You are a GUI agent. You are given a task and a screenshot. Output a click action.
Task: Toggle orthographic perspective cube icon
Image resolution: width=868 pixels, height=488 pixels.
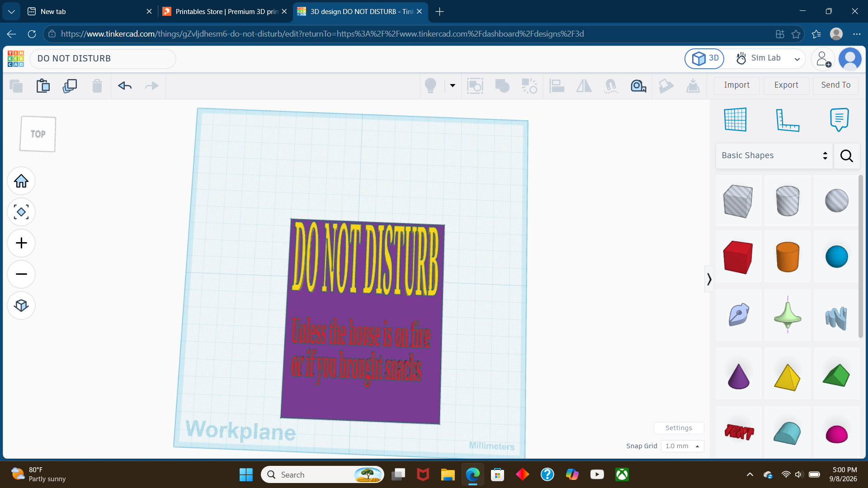point(21,305)
